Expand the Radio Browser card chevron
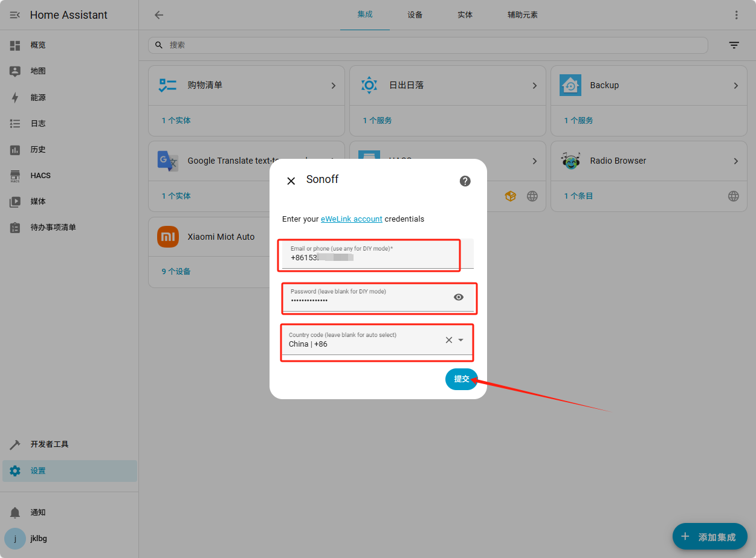Screen dimensions: 756x558 pyautogui.click(x=735, y=161)
